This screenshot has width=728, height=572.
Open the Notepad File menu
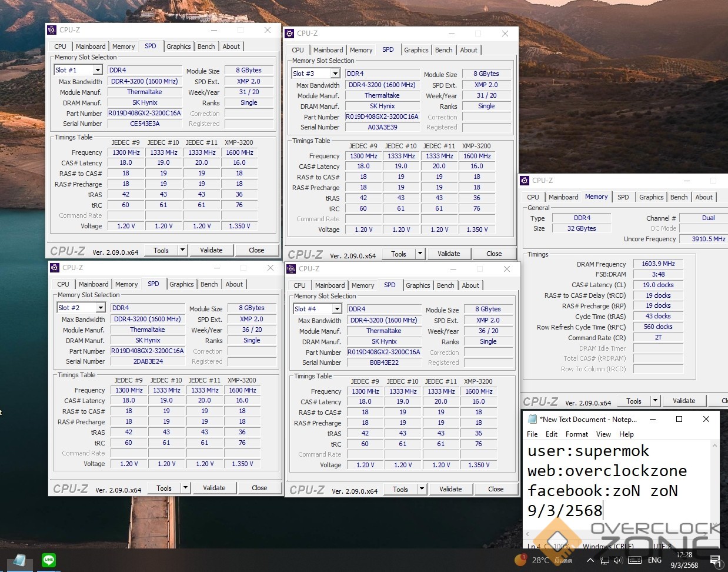point(532,434)
